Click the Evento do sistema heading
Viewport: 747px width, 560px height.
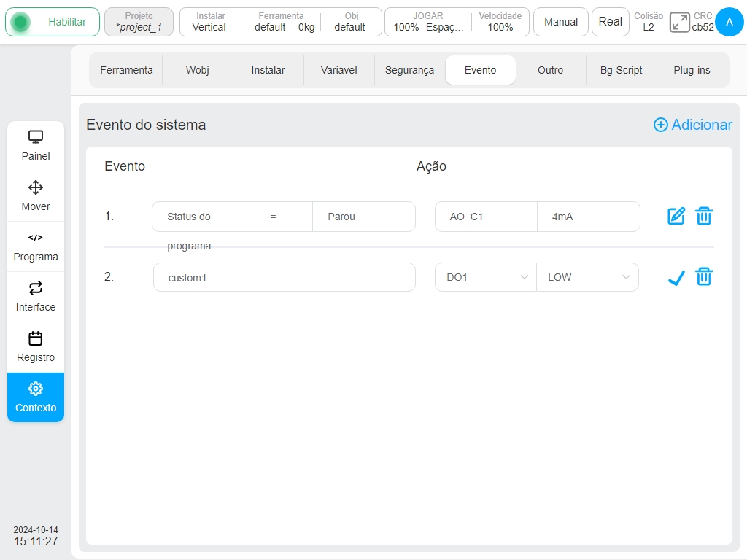click(x=146, y=125)
